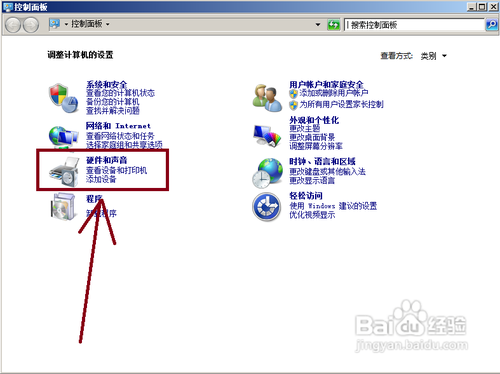Open the Hardware and Sound printer icon
Viewport: 500px width, 374px height.
pos(63,172)
